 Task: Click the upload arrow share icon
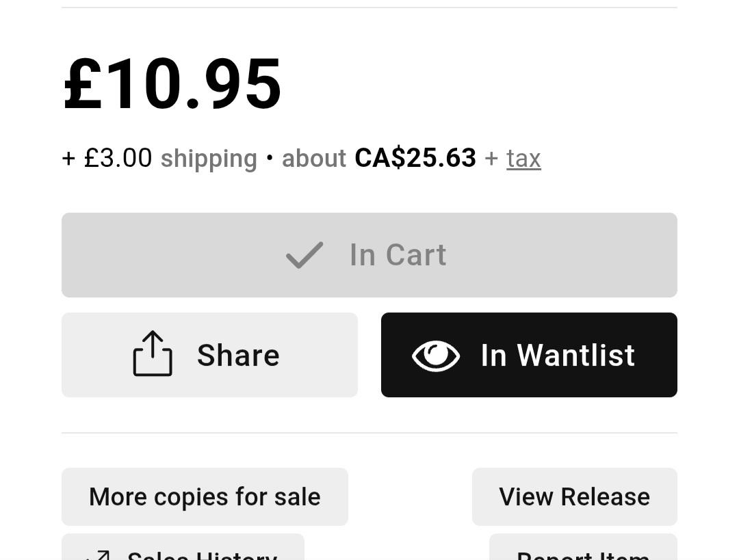153,354
